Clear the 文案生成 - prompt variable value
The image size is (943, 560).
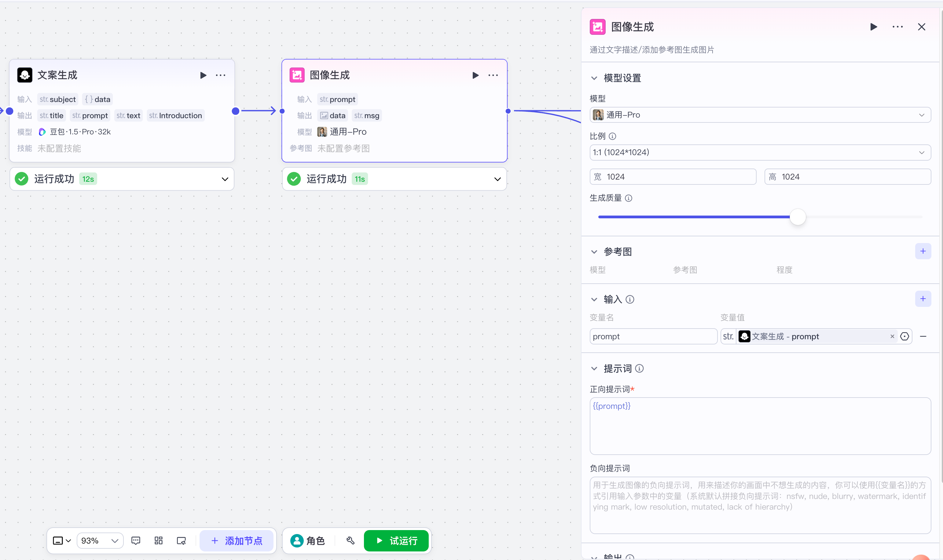[x=892, y=336]
